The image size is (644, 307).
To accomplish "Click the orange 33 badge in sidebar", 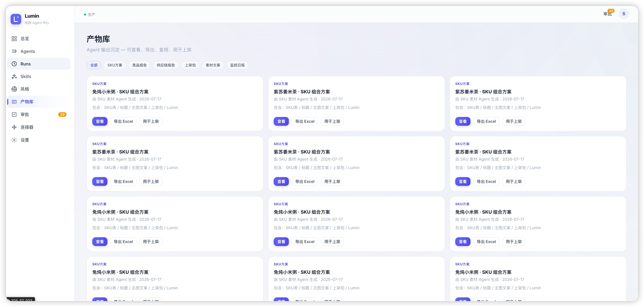I will coord(62,114).
